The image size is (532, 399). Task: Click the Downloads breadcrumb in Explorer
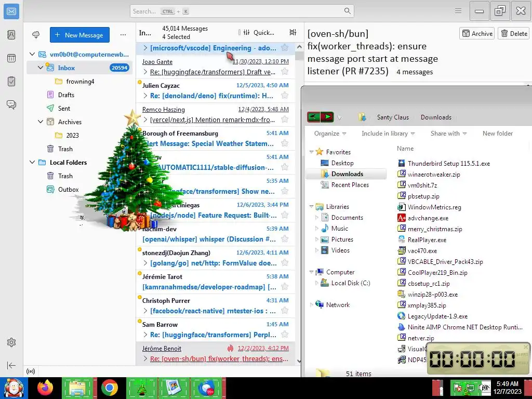tap(436, 117)
